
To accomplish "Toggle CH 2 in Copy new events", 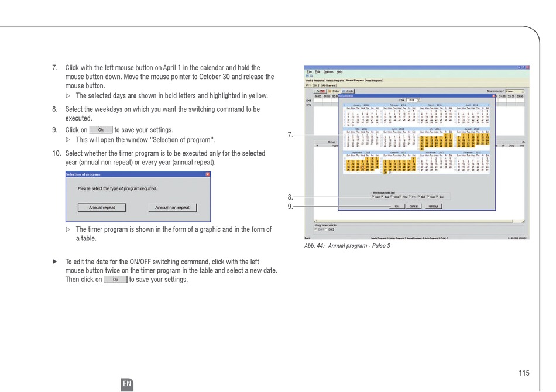I will pyautogui.click(x=327, y=230).
